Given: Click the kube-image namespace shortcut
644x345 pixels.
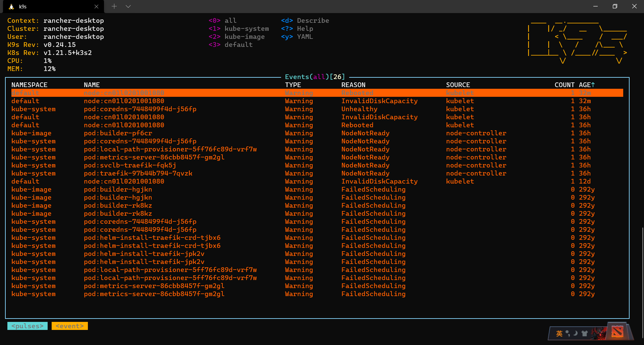Looking at the screenshot, I should pos(237,37).
